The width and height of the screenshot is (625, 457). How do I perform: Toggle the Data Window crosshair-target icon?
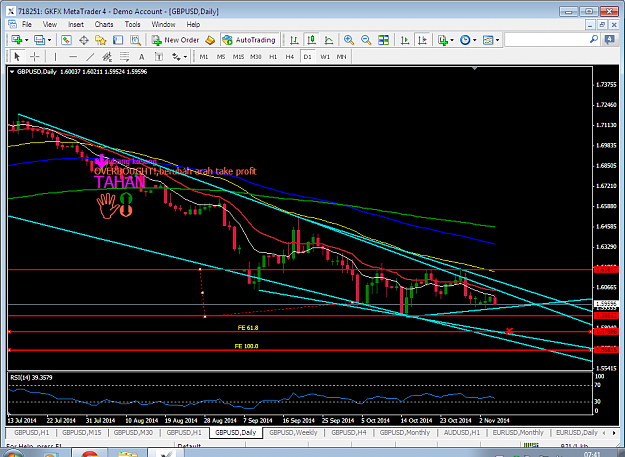84,40
